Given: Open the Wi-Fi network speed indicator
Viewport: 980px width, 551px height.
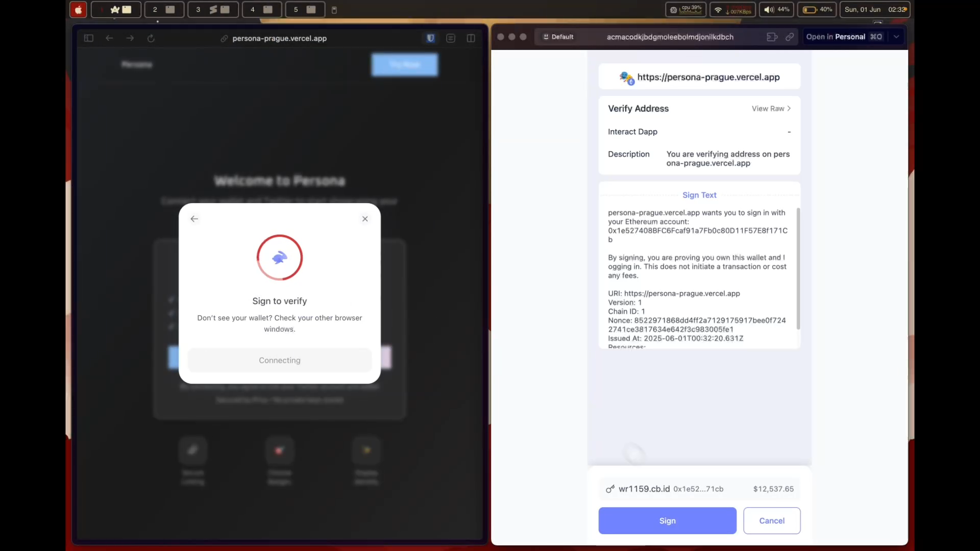Looking at the screenshot, I should coord(732,10).
